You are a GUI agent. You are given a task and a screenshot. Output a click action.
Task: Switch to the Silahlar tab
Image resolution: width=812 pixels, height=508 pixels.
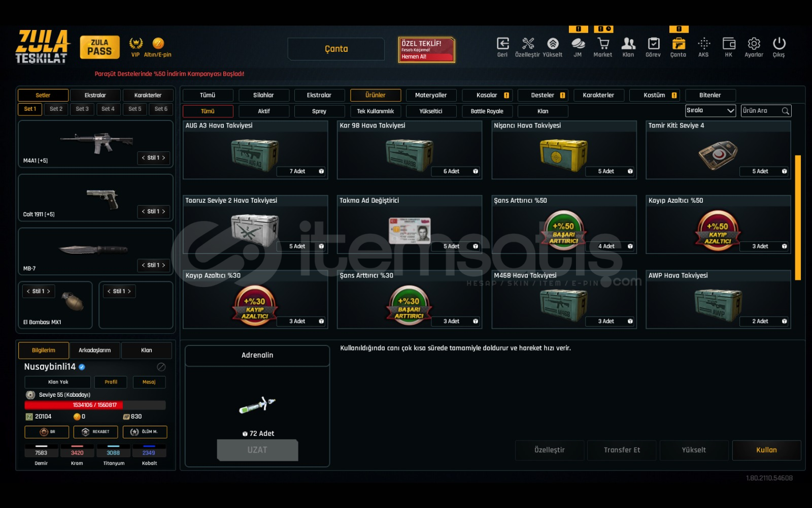(263, 96)
